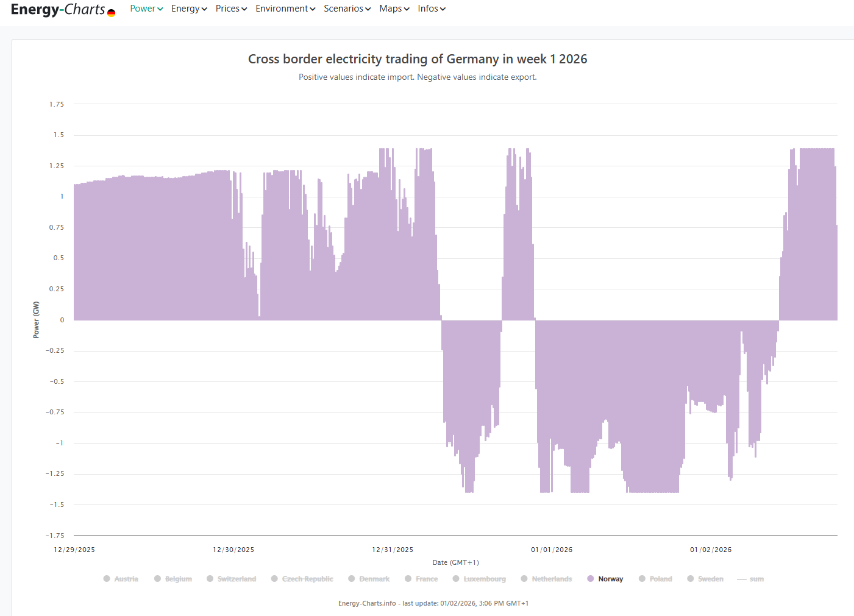The height and width of the screenshot is (616, 854).
Task: Open the Prices dropdown menu
Action: tap(231, 9)
